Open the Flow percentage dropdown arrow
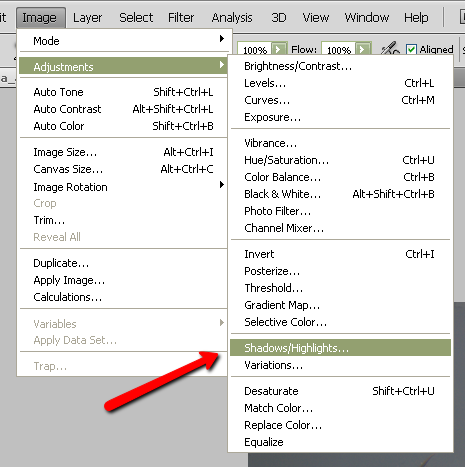465x467 pixels. tap(363, 49)
